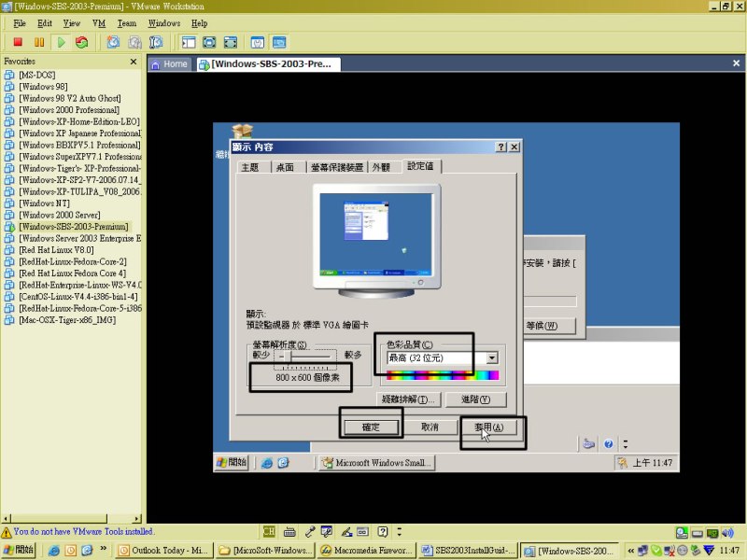Select [Red Hat Linux V8.0] in Favorites
Screen dimensions: 747x560
(56, 250)
